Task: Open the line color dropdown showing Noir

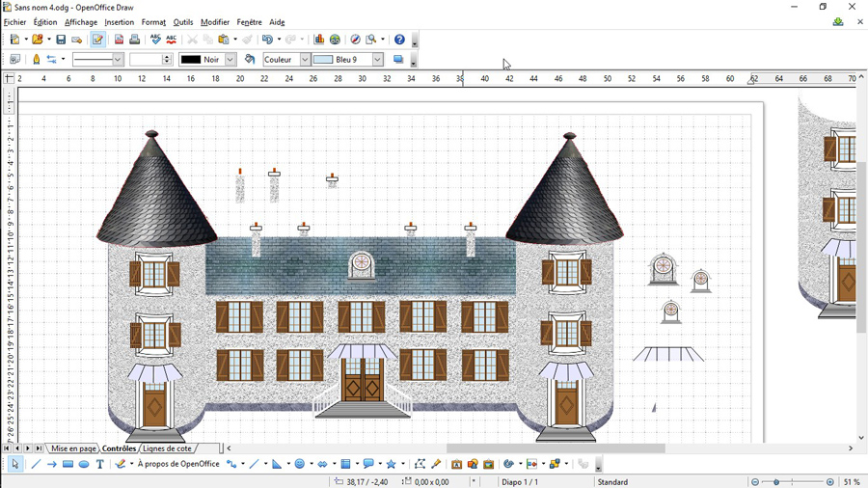Action: click(x=230, y=60)
